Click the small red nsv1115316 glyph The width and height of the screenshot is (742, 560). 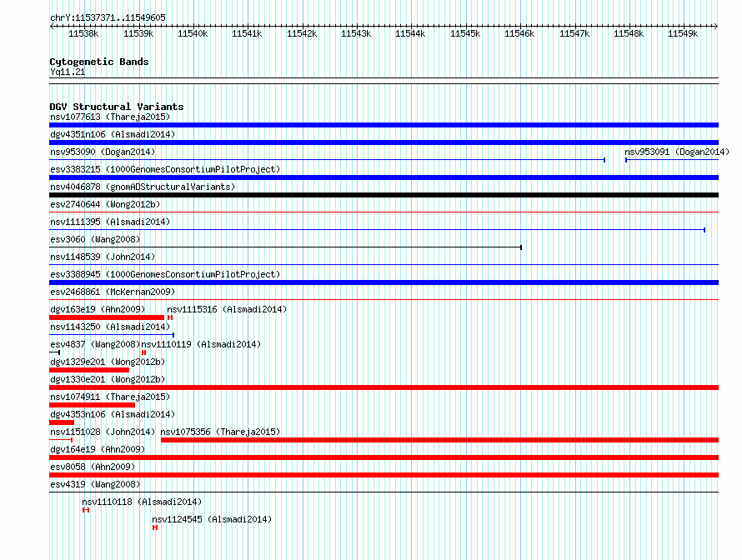click(x=170, y=317)
